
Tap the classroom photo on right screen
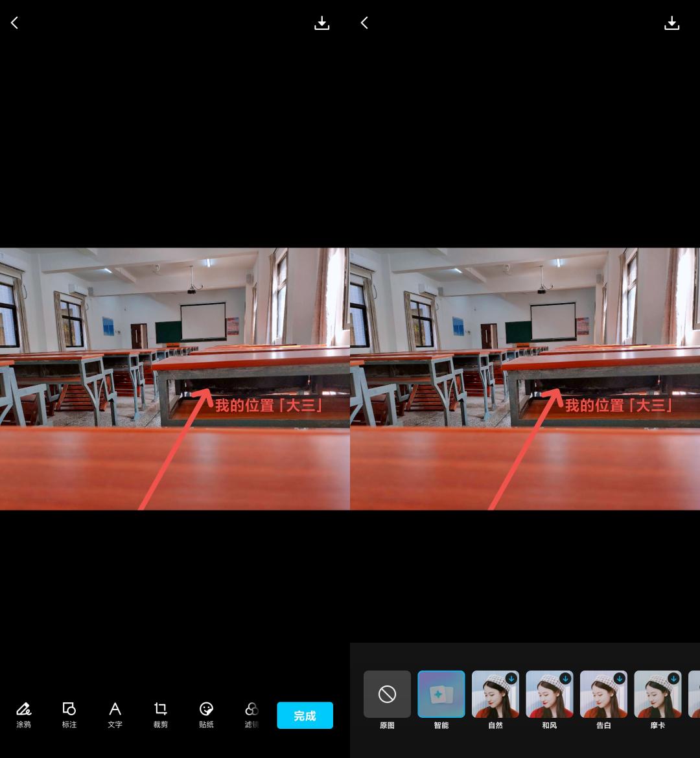[525, 379]
